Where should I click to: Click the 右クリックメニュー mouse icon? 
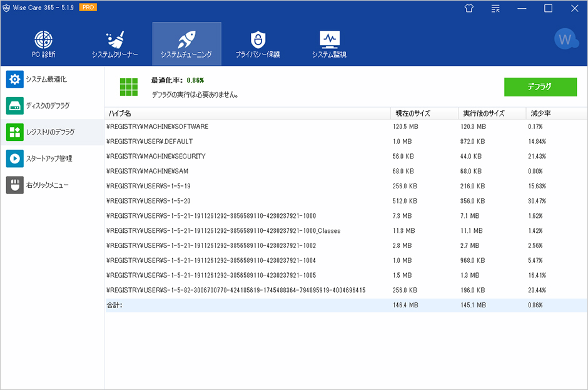(x=14, y=185)
